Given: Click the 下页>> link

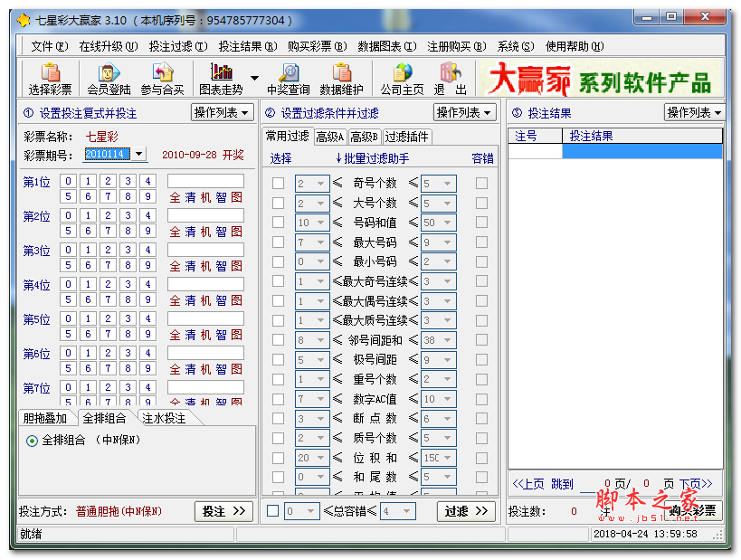Looking at the screenshot, I should tap(696, 484).
